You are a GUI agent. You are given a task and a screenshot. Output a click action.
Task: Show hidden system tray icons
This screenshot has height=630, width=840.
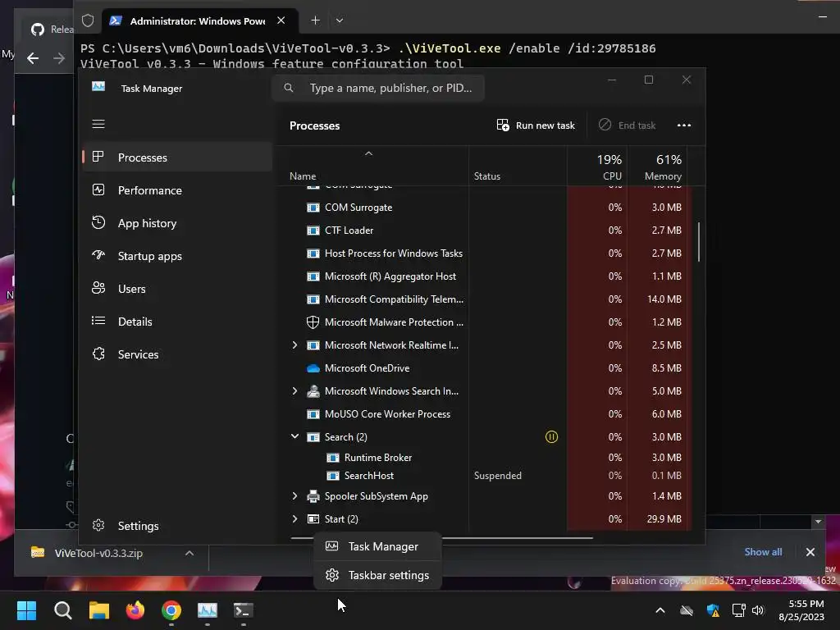(x=660, y=610)
